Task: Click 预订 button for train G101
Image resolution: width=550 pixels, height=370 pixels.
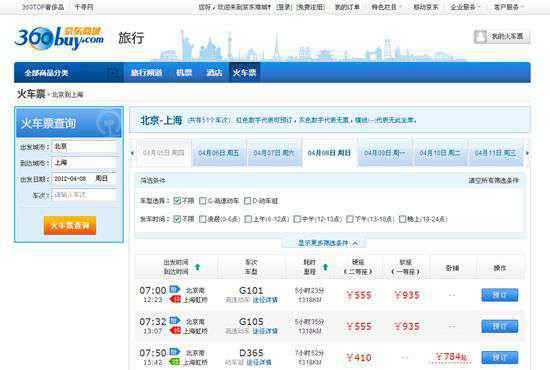Action: click(499, 295)
